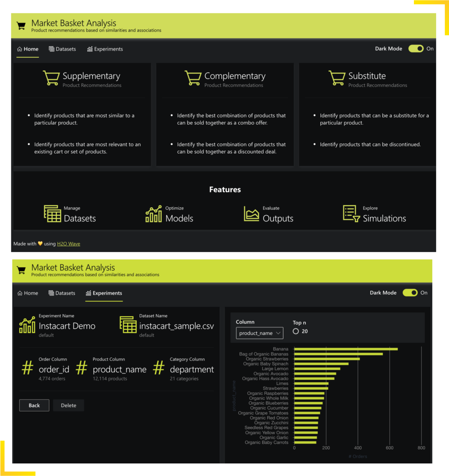Click the Supplementary recommendations cart icon
Screen dimensions: 449x476
click(x=51, y=78)
